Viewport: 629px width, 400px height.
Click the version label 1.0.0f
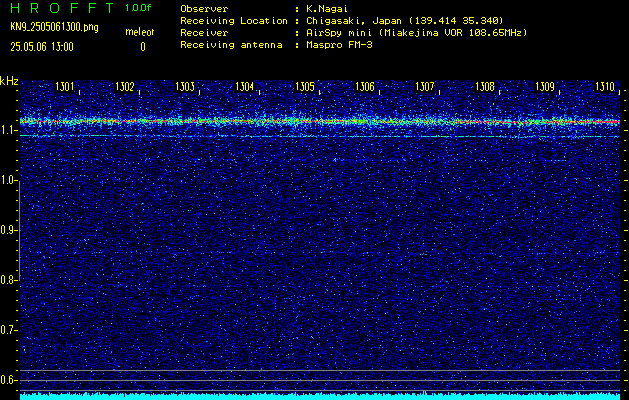(138, 8)
